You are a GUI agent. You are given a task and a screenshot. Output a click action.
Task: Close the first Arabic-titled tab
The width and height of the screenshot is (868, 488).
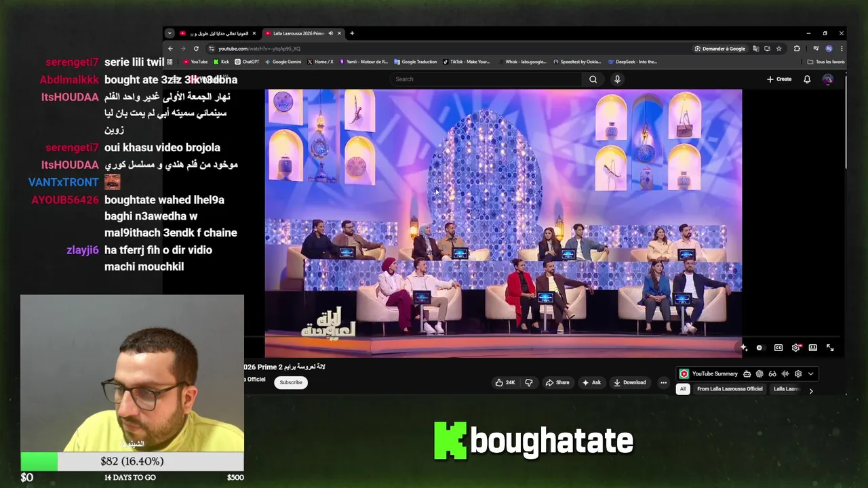coord(254,33)
